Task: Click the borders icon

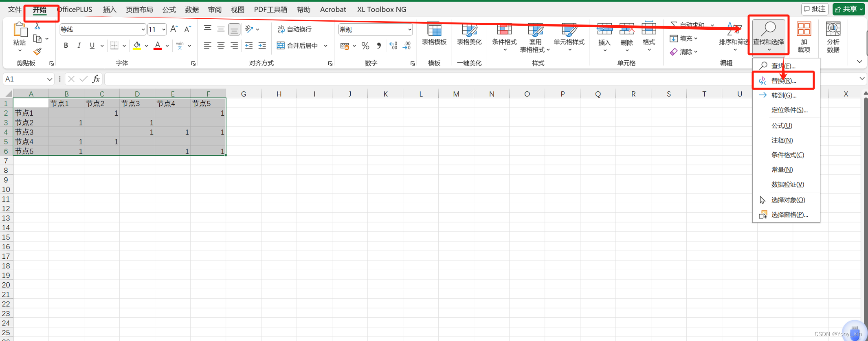Action: click(x=114, y=46)
